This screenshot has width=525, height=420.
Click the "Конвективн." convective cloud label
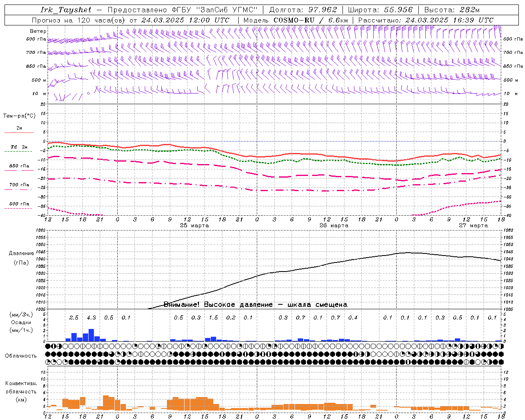(x=21, y=383)
